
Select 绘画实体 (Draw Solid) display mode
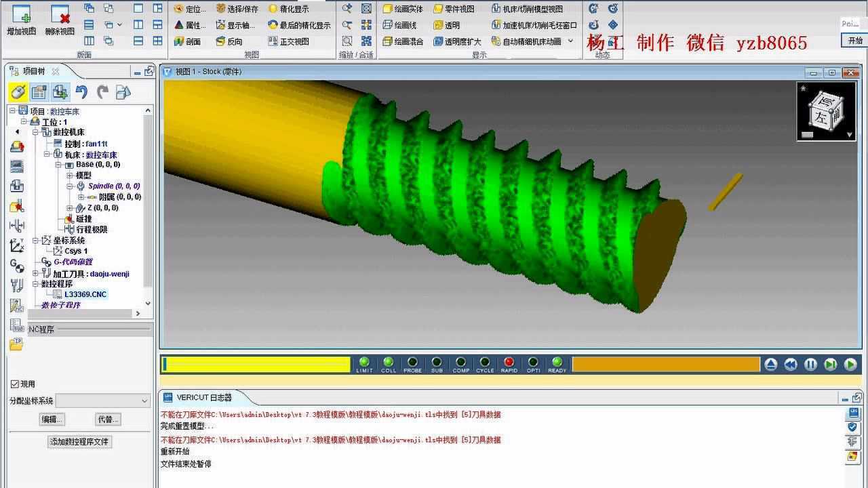[388, 9]
